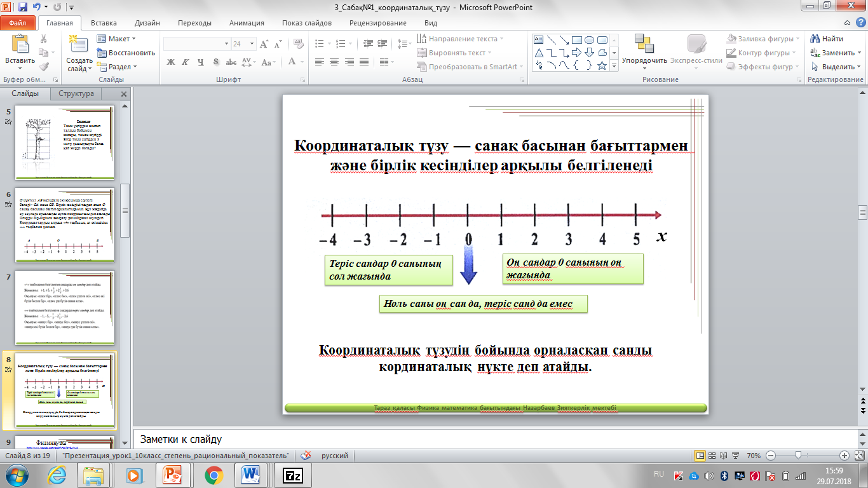Open the font size dropdown showing 24
Screen dimensions: 868x488
[252, 44]
